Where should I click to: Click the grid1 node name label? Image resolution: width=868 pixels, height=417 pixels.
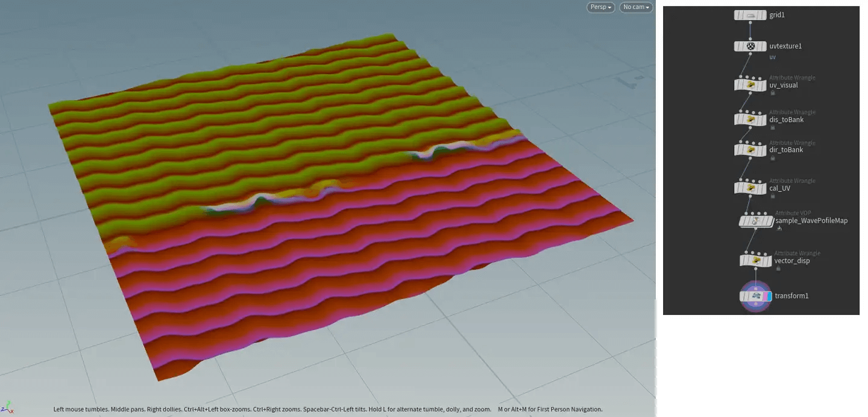[777, 15]
